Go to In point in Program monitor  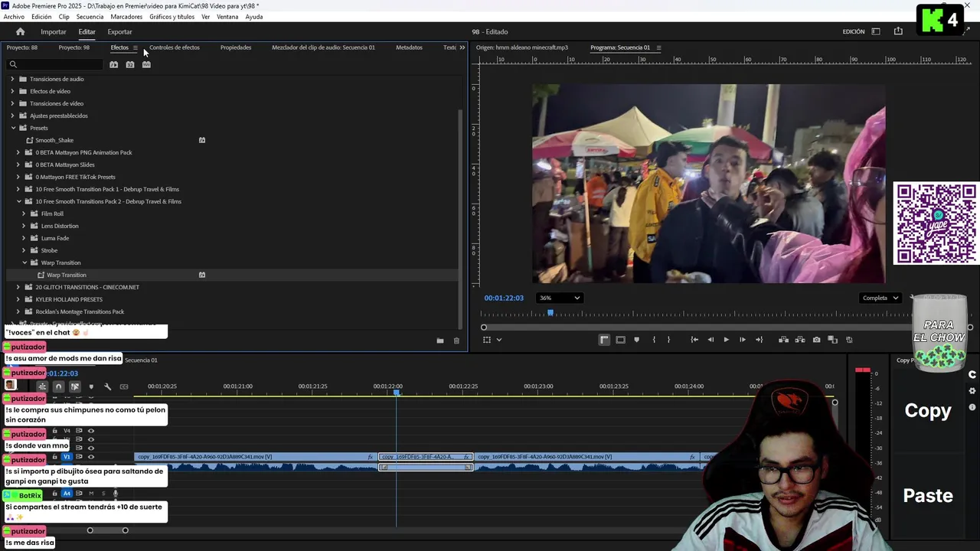[x=694, y=340]
